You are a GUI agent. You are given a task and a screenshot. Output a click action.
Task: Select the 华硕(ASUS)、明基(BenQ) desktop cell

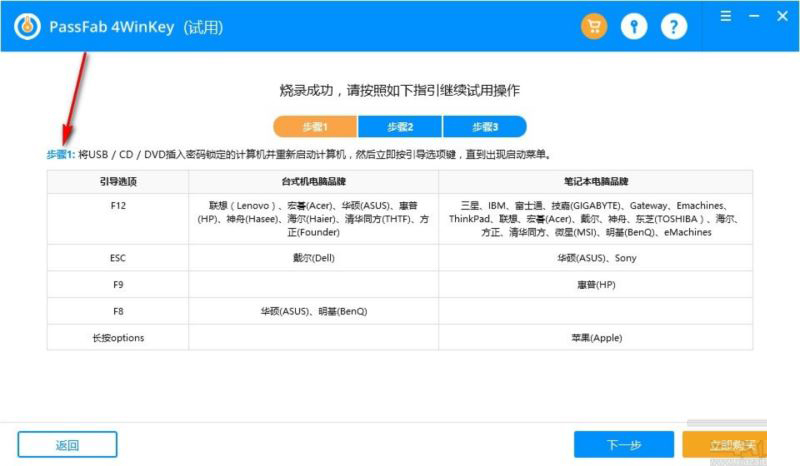(x=313, y=311)
